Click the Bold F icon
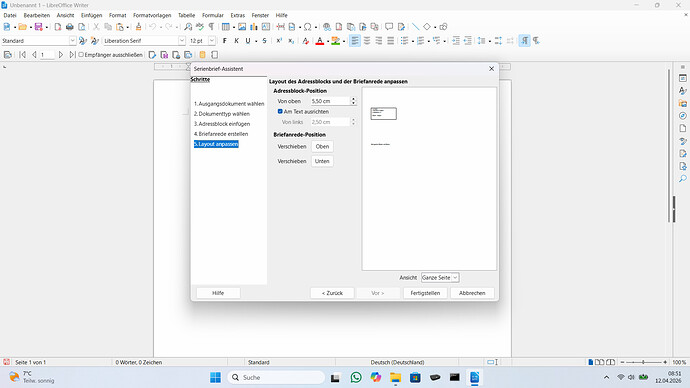Screen dimensions: 690x388 click(x=224, y=41)
